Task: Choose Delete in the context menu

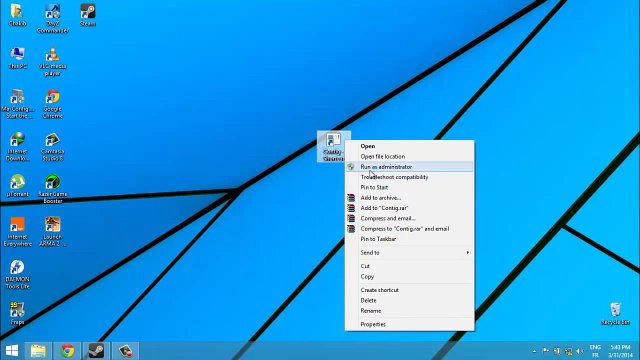Action: [x=409, y=300]
